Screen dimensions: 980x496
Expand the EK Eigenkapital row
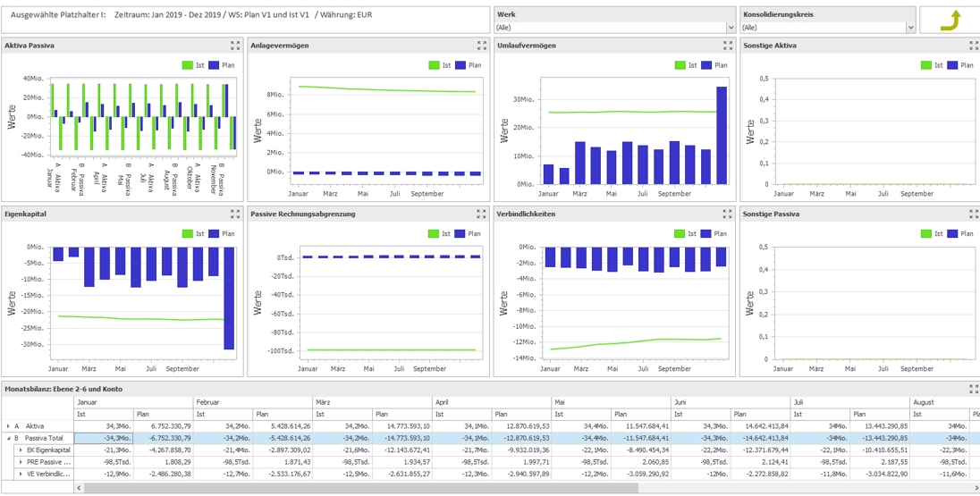pyautogui.click(x=21, y=450)
